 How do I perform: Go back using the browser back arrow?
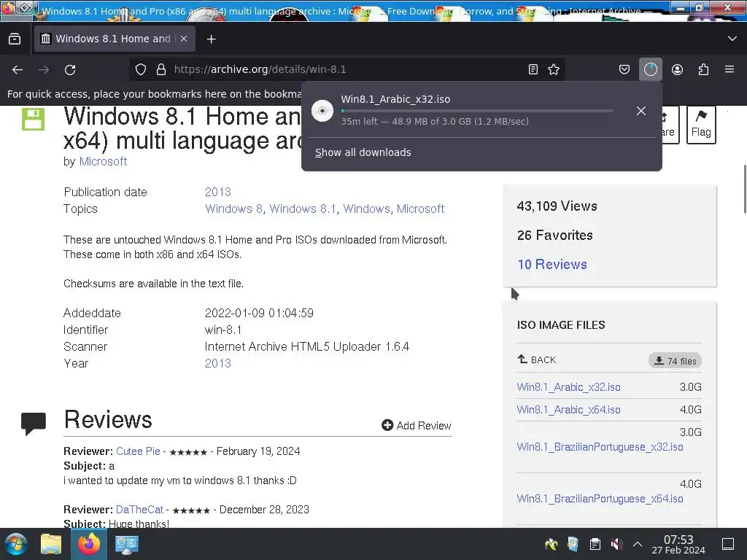(x=18, y=70)
